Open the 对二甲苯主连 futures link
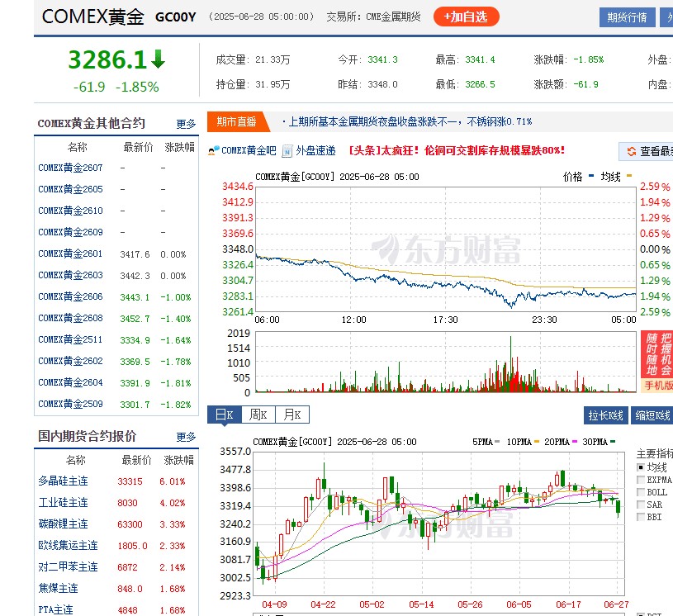This screenshot has height=616, width=673. pyautogui.click(x=69, y=567)
